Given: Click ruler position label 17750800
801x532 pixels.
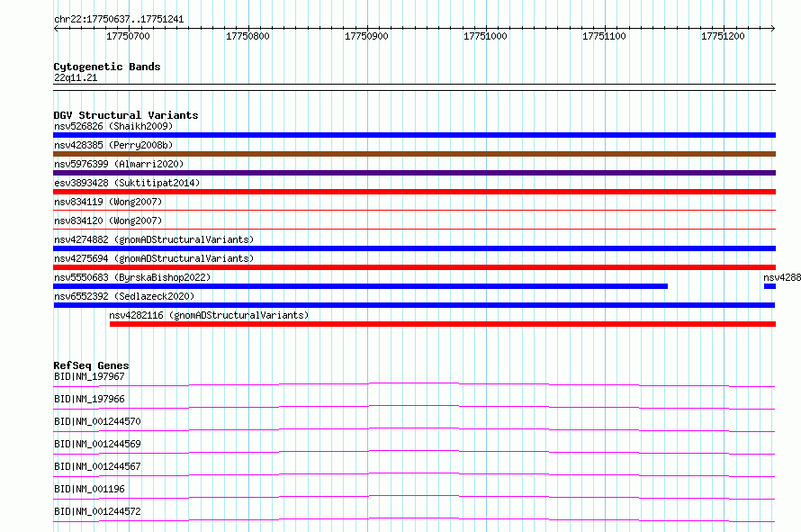Looking at the screenshot, I should (247, 36).
